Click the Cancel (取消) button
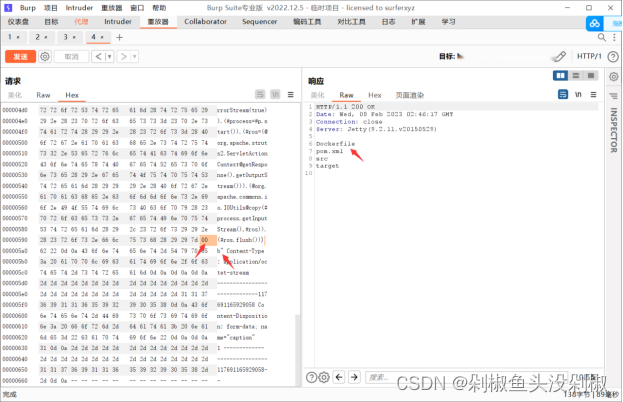Viewport: 623px width, 402px height. tap(72, 56)
